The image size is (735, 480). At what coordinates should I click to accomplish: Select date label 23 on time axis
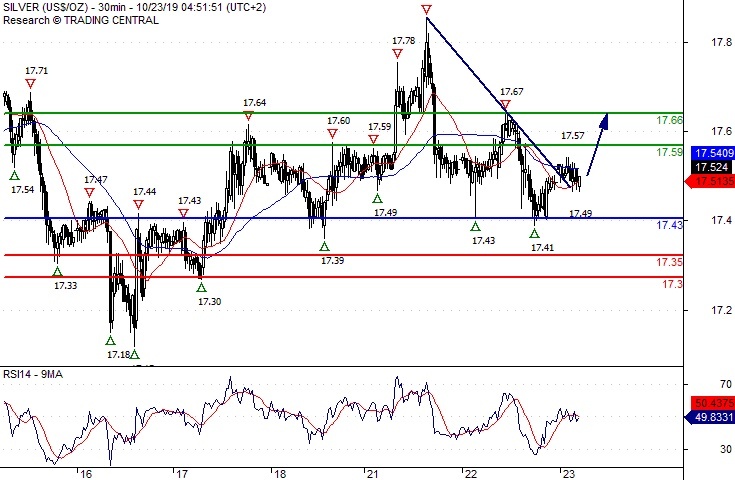point(569,474)
